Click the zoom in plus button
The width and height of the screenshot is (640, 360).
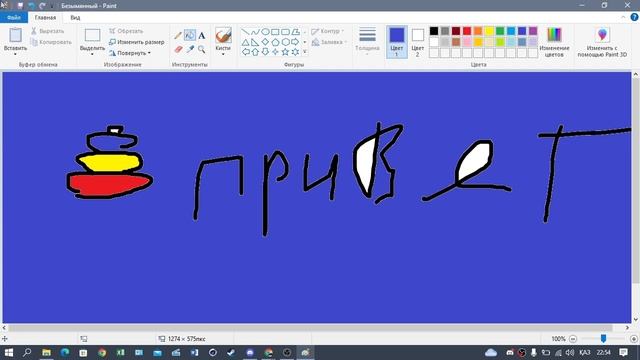634,339
